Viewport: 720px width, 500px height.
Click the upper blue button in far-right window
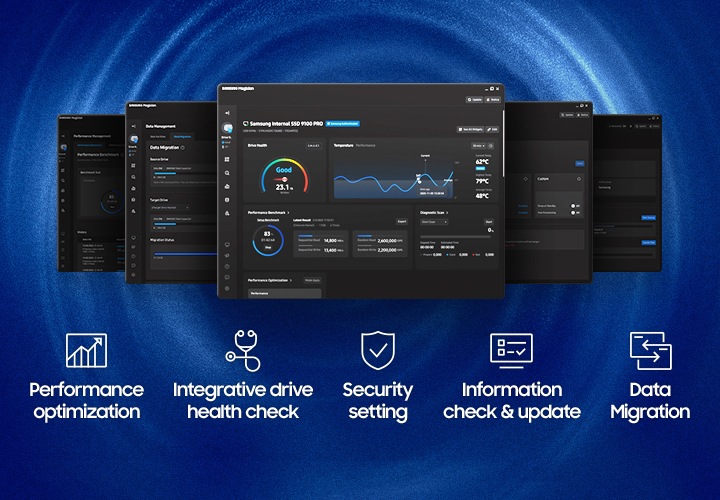(x=649, y=218)
